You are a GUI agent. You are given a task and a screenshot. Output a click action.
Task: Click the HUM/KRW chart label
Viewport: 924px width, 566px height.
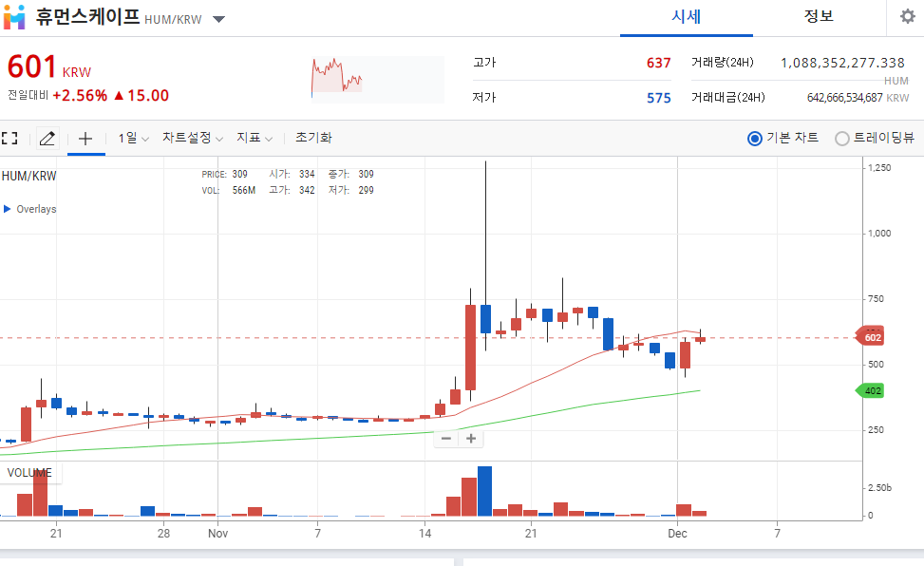click(28, 176)
